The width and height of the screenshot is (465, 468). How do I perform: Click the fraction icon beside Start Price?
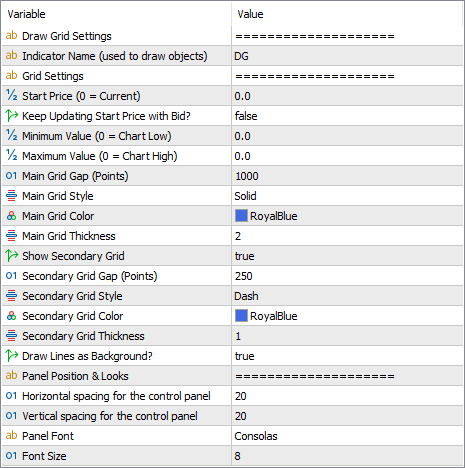pos(11,96)
